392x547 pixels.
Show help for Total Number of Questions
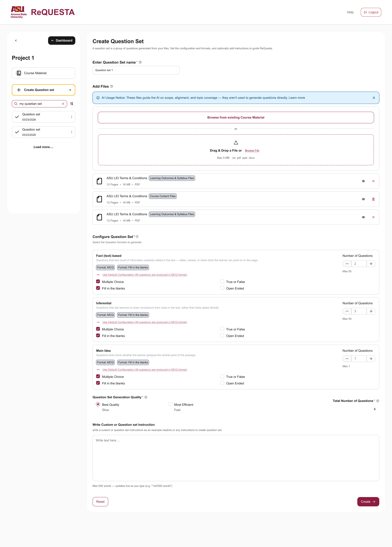pyautogui.click(x=377, y=401)
